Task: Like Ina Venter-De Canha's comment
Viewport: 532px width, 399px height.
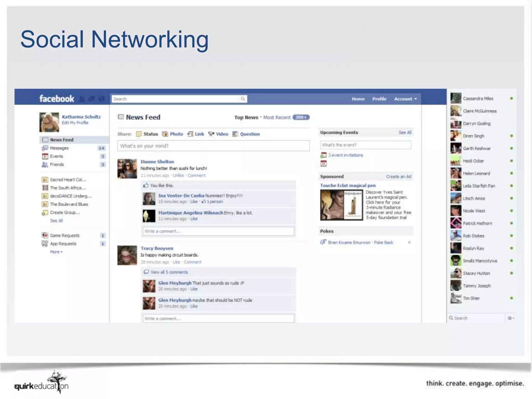Action: point(194,202)
